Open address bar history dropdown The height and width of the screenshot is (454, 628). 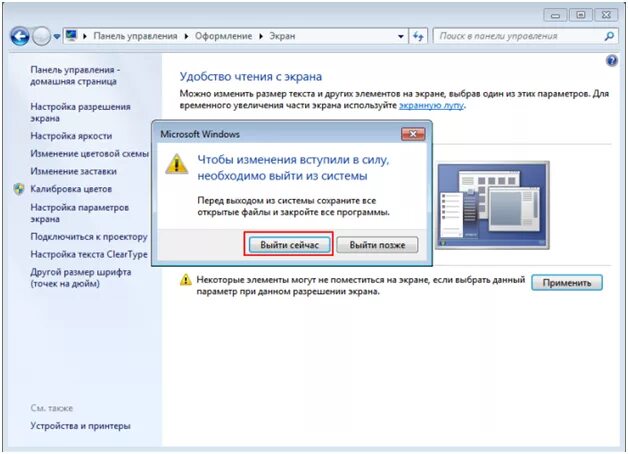tap(401, 36)
